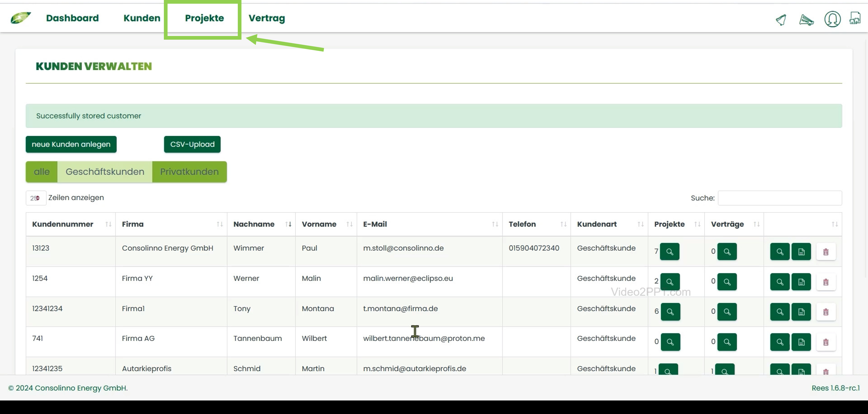Go to the Projekte menu
Viewport: 868px width, 414px height.
(204, 18)
